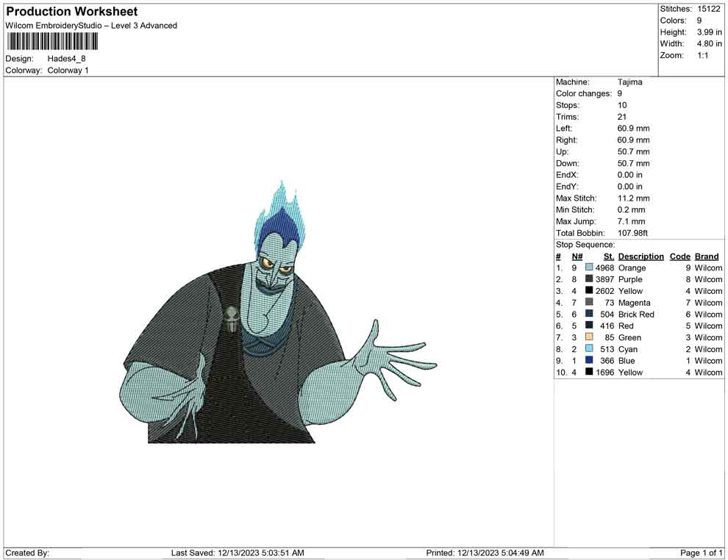This screenshot has width=728, height=560.
Task: Select the Orange thread color swatch
Action: (x=589, y=268)
